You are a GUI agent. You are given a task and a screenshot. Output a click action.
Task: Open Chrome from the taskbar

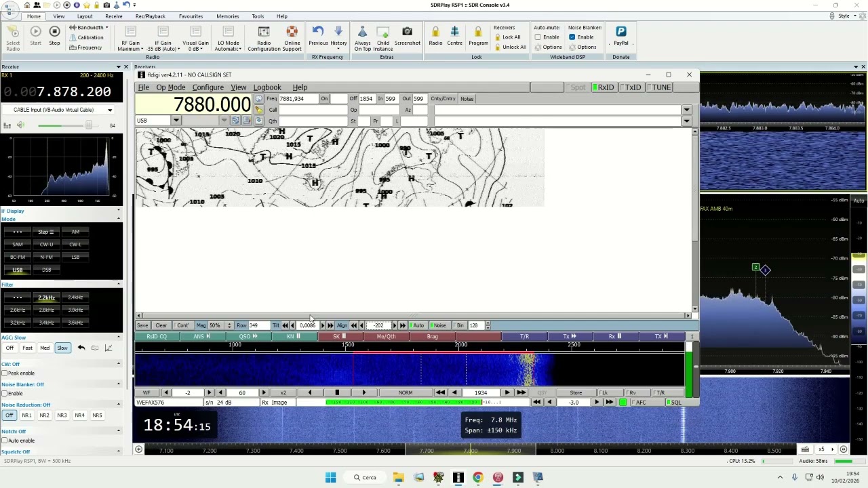point(478,477)
